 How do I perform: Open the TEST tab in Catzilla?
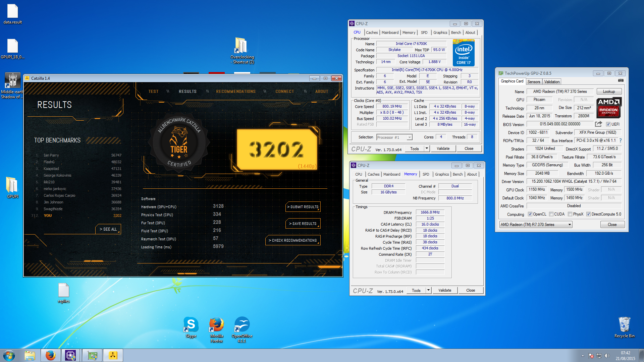[153, 92]
